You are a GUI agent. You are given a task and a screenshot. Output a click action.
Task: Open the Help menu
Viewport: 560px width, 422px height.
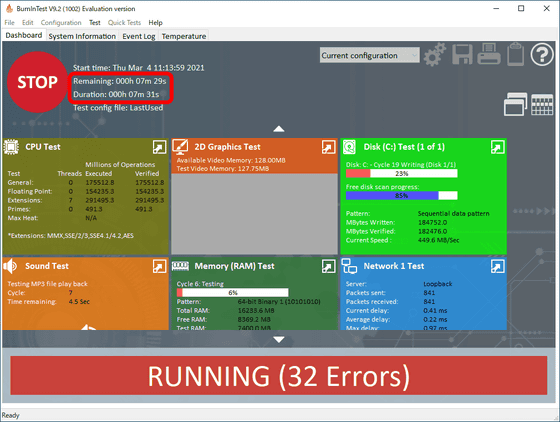click(x=155, y=23)
